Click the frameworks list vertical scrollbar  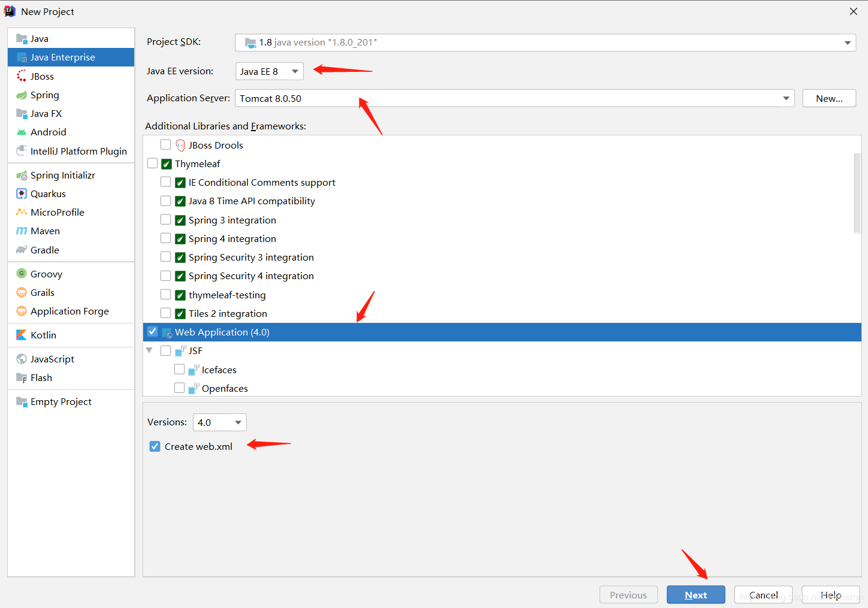(x=857, y=193)
